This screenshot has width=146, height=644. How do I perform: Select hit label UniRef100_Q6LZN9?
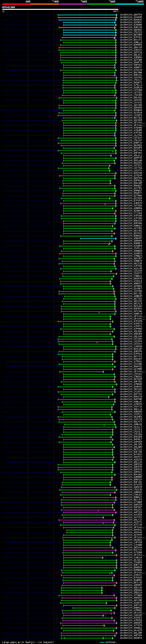point(131,633)
